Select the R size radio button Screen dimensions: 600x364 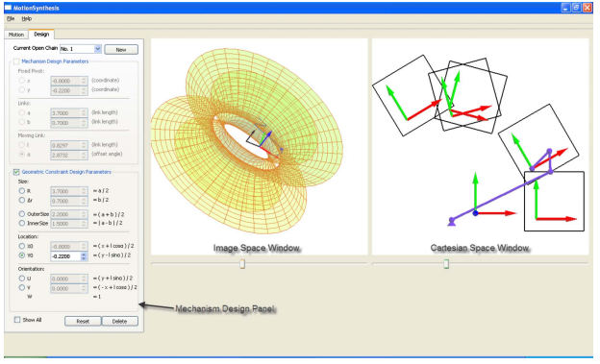(22, 191)
